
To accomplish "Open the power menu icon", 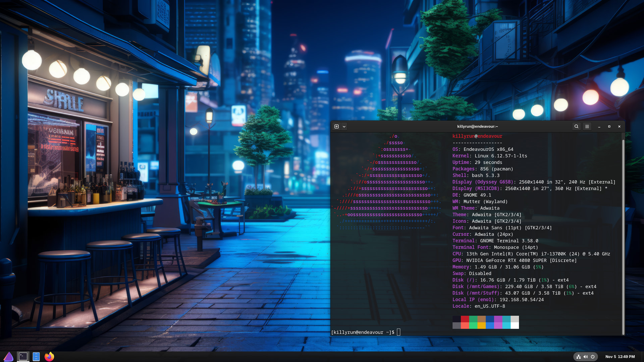I will 593,357.
